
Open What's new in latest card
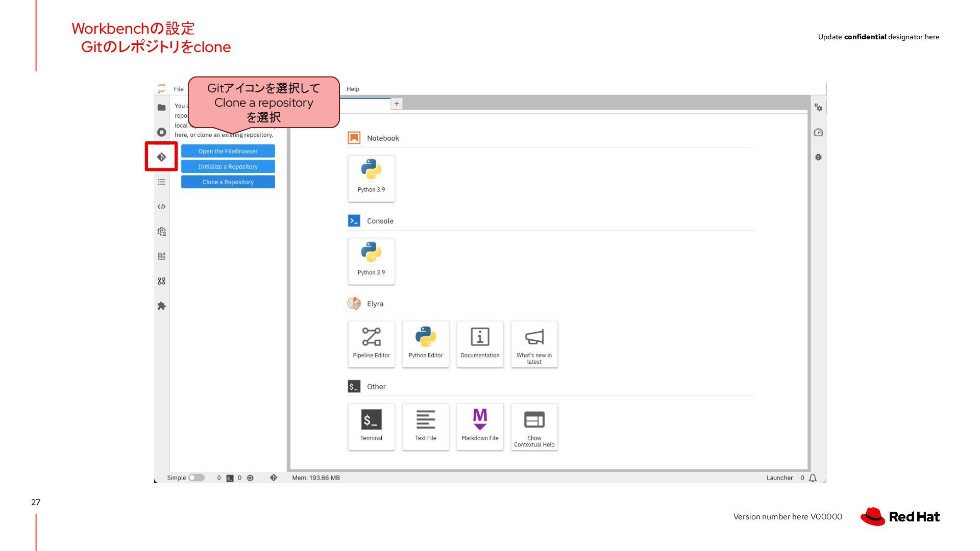coord(534,344)
